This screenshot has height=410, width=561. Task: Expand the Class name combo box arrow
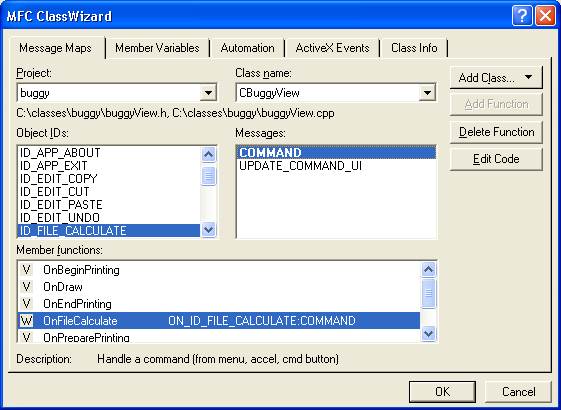(x=427, y=93)
